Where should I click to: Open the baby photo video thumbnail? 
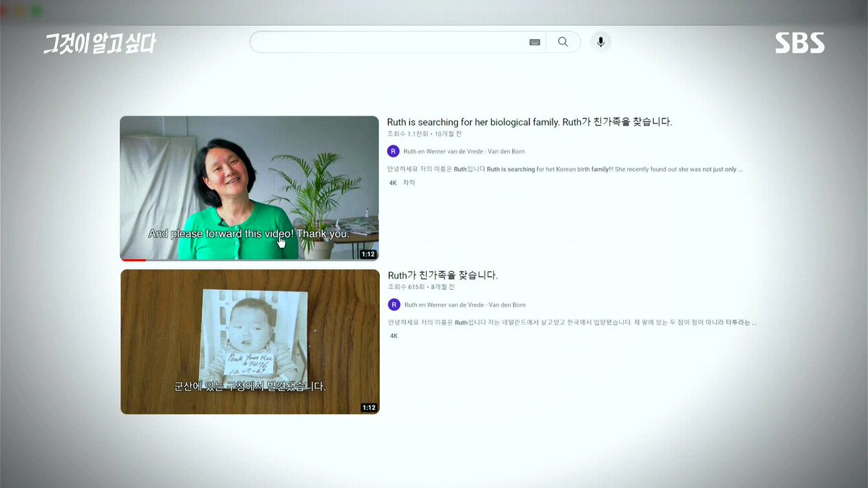click(x=250, y=341)
